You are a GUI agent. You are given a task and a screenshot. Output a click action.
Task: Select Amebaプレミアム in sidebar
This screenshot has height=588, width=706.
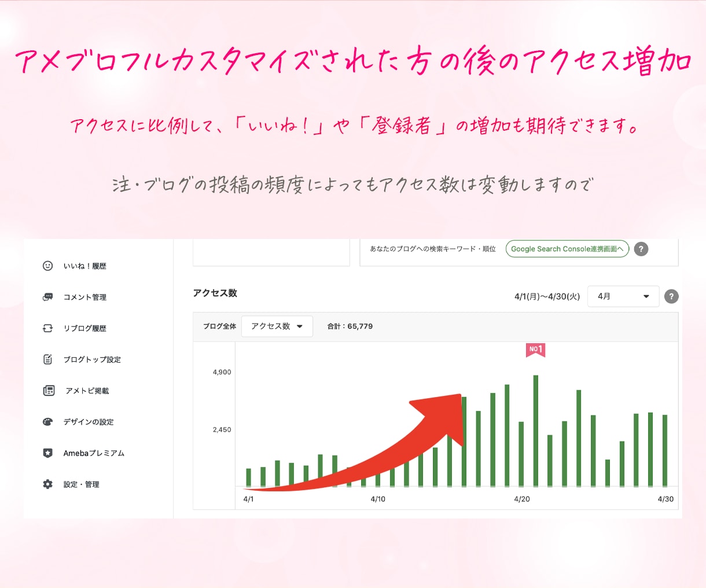coord(94,453)
